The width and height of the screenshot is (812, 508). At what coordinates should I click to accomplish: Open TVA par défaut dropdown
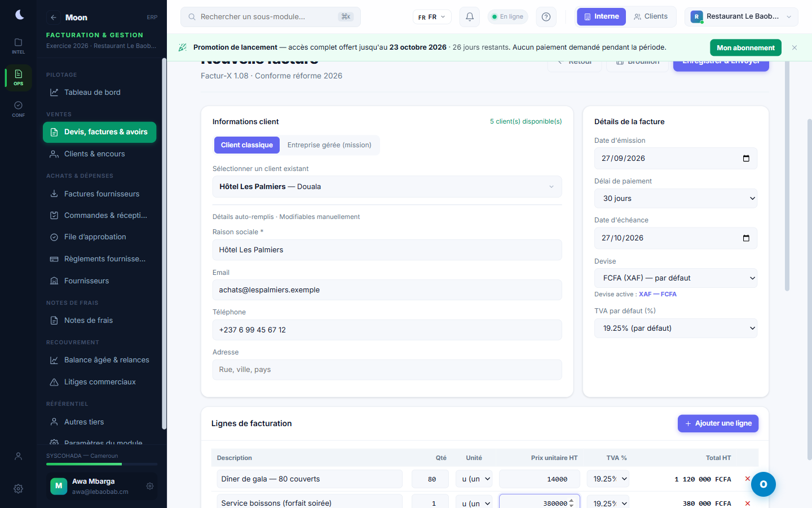point(676,329)
